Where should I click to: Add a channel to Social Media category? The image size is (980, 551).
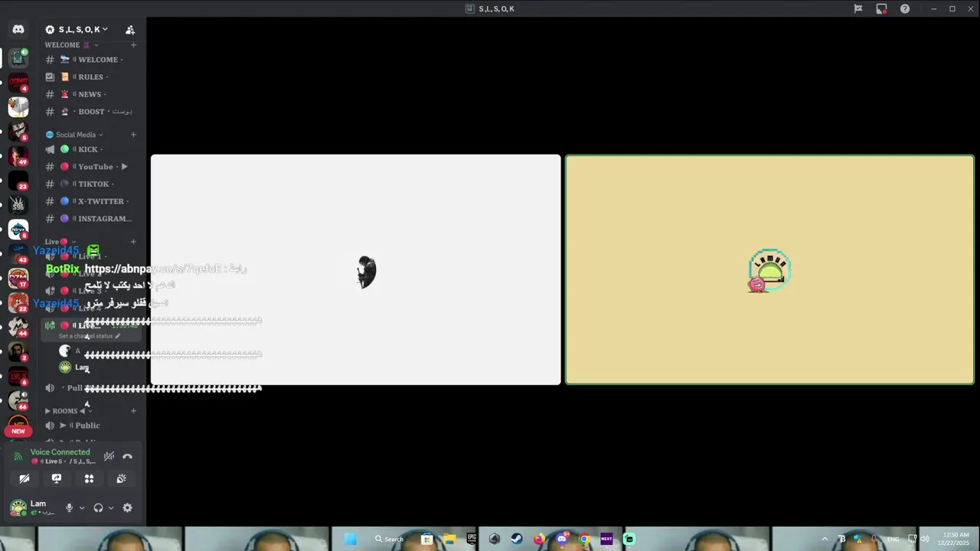point(133,135)
